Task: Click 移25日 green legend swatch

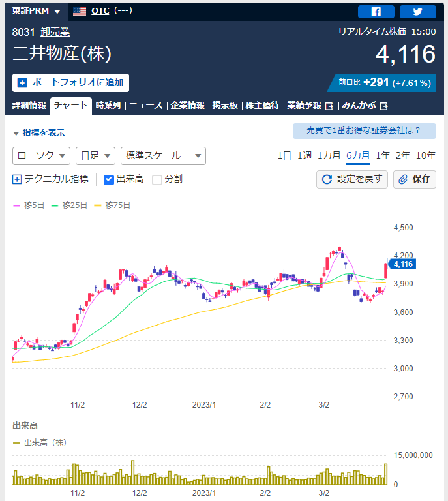Action: click(55, 205)
